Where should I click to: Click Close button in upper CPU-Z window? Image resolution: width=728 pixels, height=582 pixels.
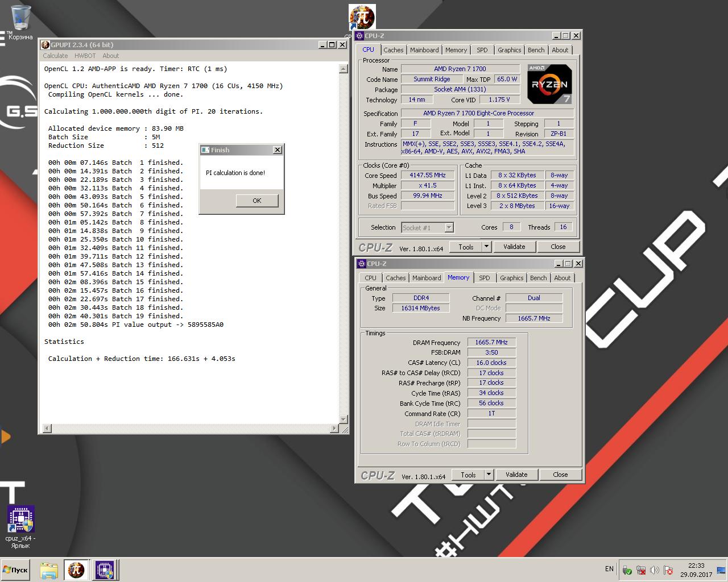558,247
